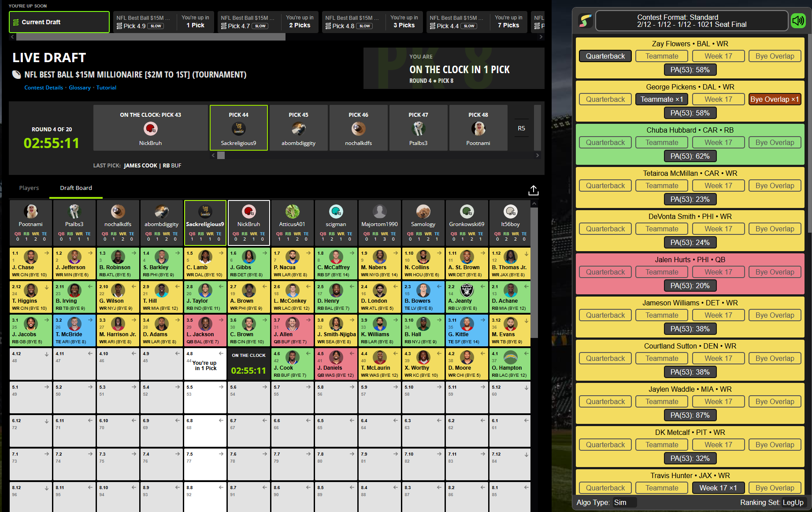Click left arrow of pick queue scroller

pos(213,155)
